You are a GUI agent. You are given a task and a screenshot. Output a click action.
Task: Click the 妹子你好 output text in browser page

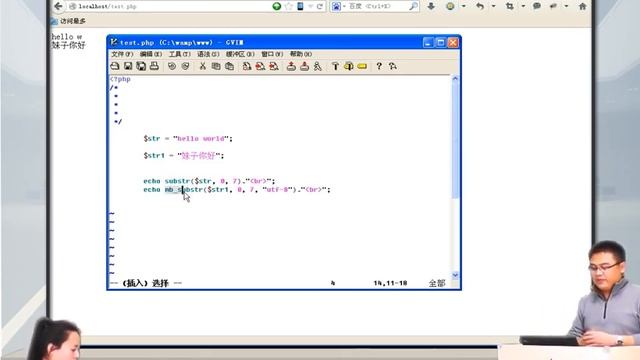[68, 45]
